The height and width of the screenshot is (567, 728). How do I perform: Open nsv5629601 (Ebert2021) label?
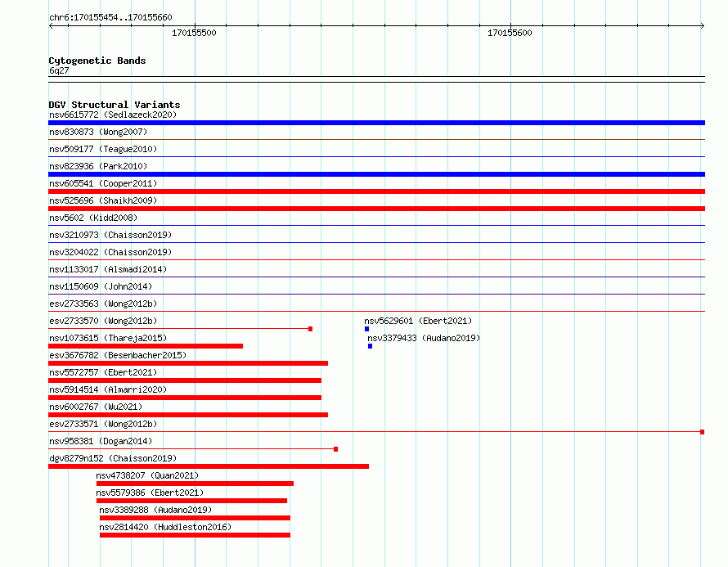[418, 321]
